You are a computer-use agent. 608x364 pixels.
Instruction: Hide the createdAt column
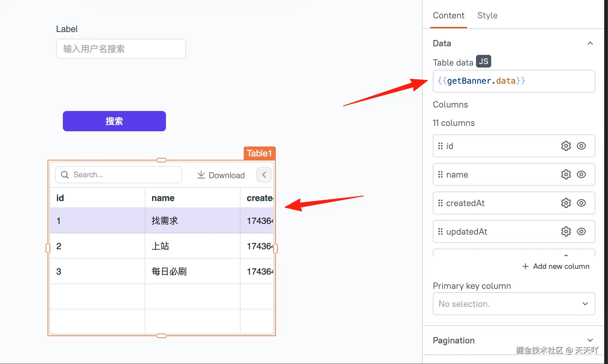point(581,203)
